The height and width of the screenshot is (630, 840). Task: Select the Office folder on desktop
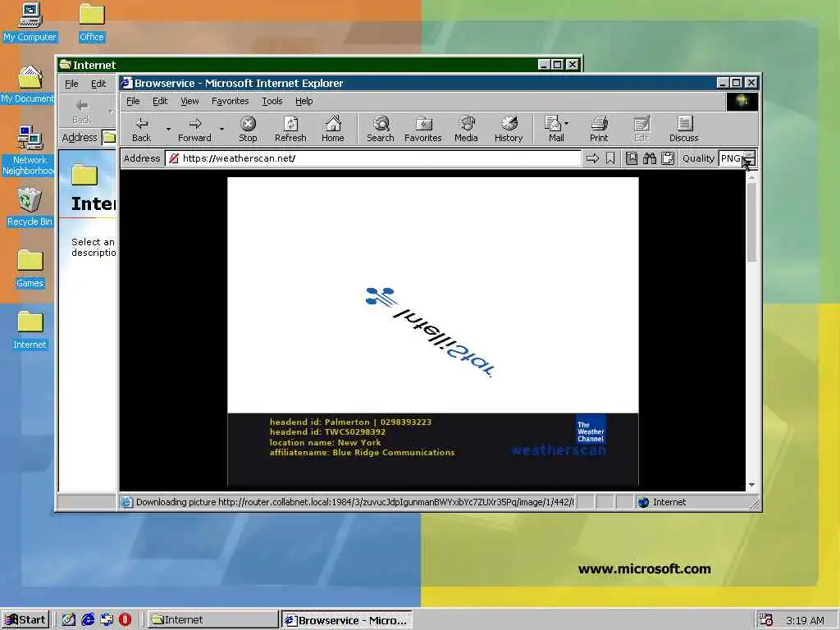click(92, 22)
